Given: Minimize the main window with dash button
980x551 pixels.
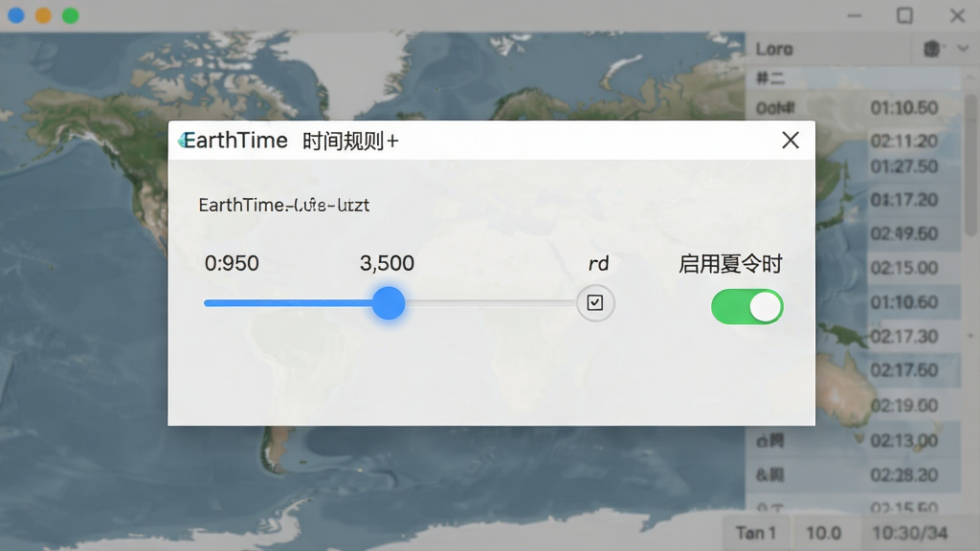Looking at the screenshot, I should click(855, 15).
